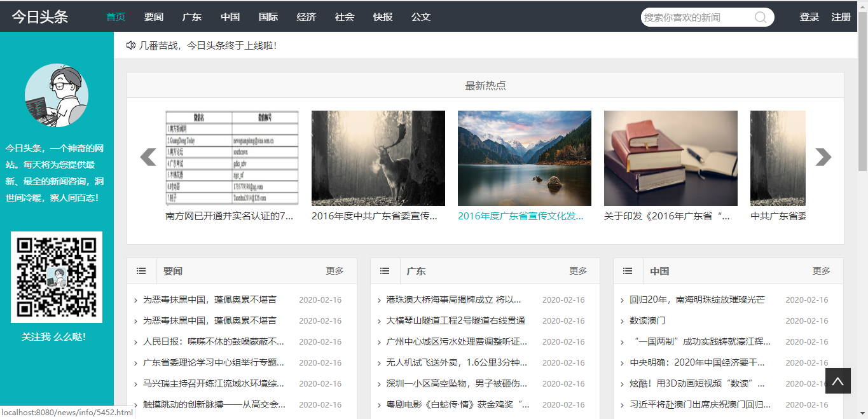
Task: Open 大横琴山隧道工程2号隧道右线贯通 article
Action: [x=456, y=321]
